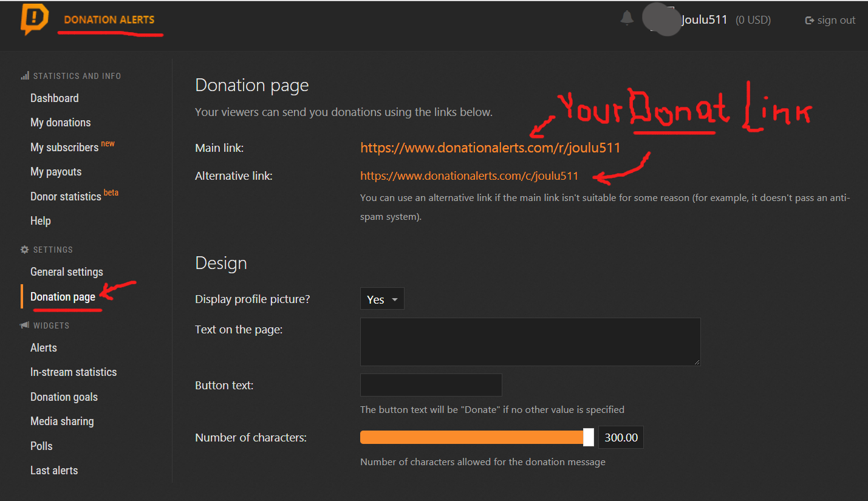Open the user profile avatar
This screenshot has height=501, width=868.
click(x=663, y=19)
